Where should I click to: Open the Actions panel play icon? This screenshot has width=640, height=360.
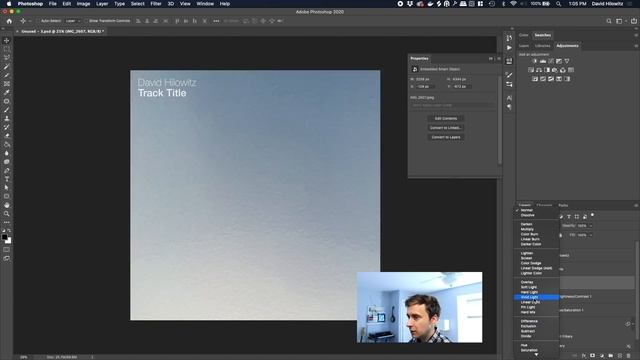pos(509,48)
